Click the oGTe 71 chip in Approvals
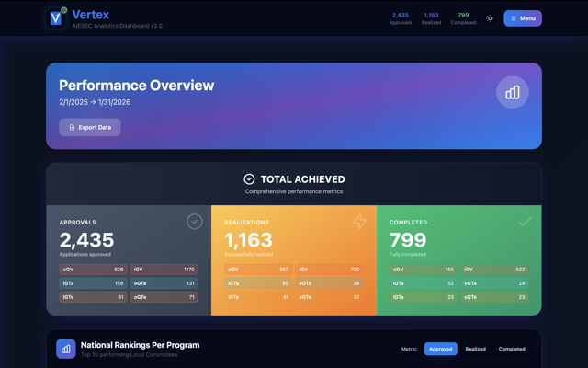The image size is (588, 368). click(x=164, y=297)
